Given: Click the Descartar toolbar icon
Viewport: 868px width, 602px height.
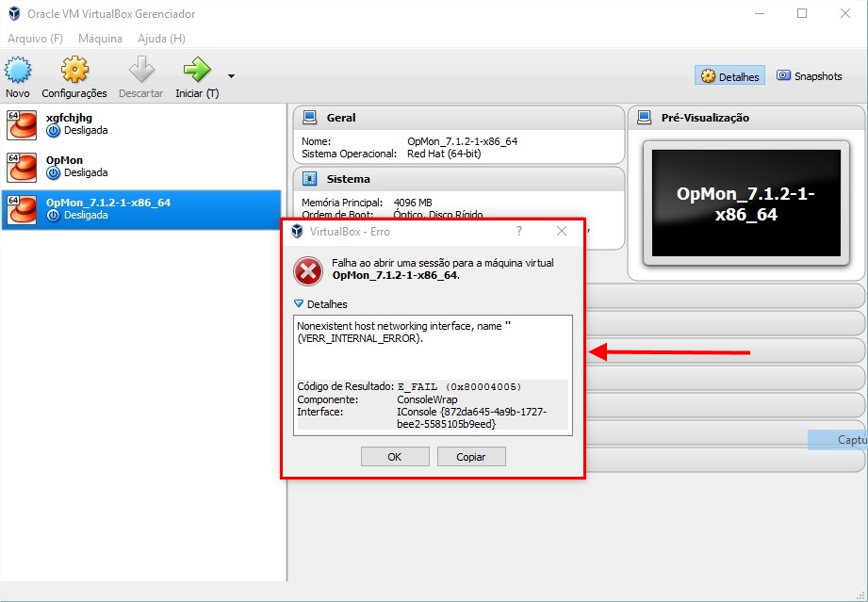Looking at the screenshot, I should click(x=140, y=71).
